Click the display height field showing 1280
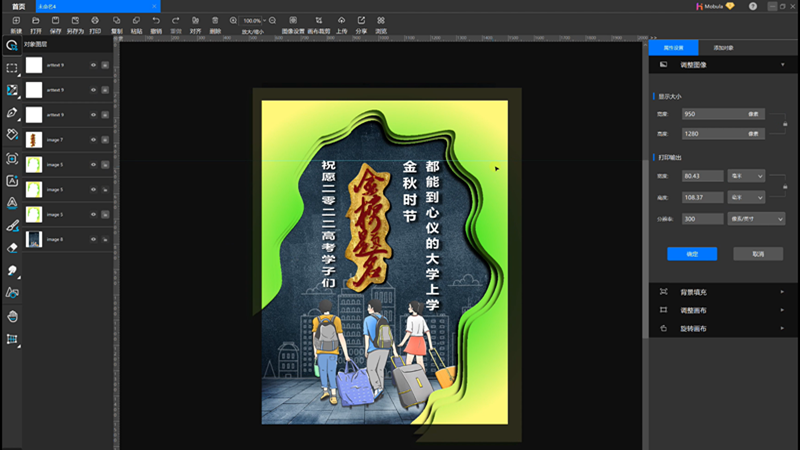 click(723, 134)
